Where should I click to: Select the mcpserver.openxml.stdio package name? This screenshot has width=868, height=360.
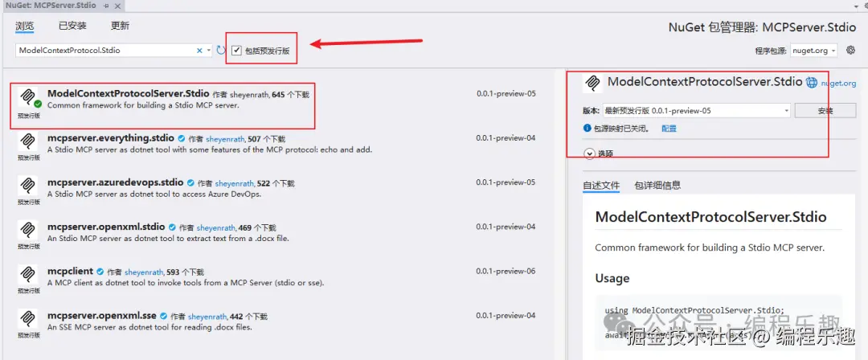(106, 227)
